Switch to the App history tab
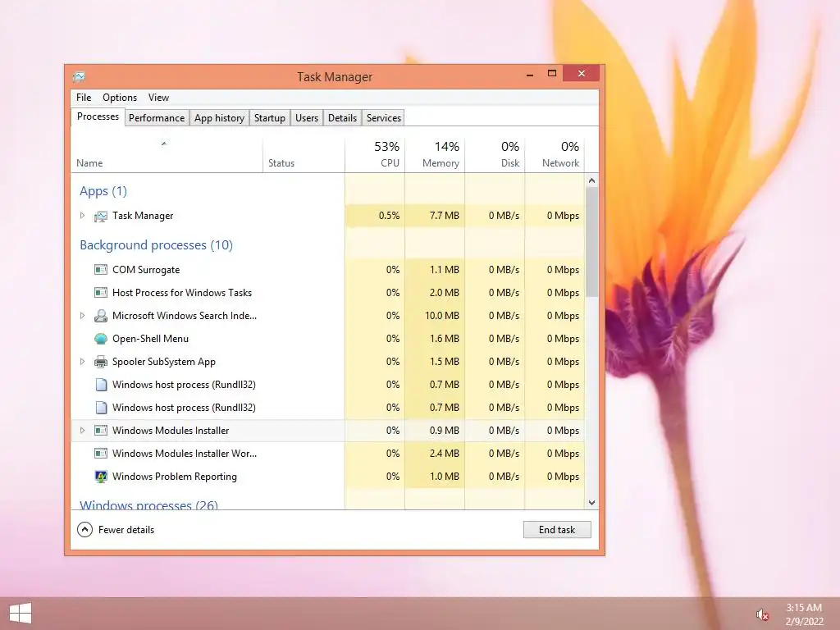This screenshot has height=630, width=840. [x=219, y=118]
